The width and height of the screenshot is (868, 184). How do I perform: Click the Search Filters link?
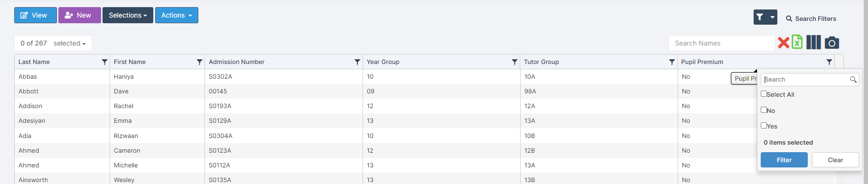click(x=811, y=18)
